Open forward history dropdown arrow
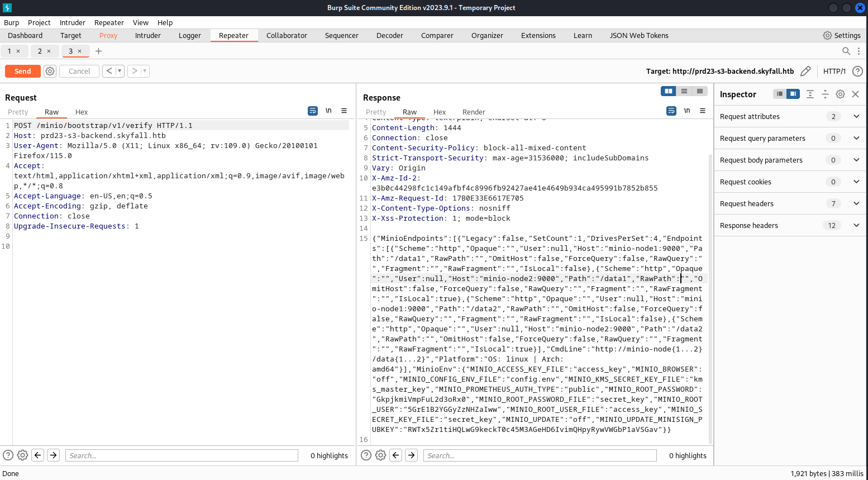The width and height of the screenshot is (868, 480). [x=145, y=71]
